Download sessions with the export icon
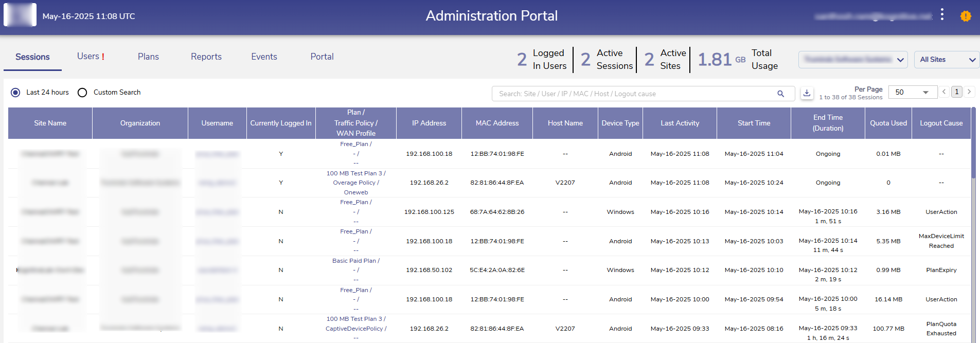Screen dimensions: 980x343 click(807, 93)
